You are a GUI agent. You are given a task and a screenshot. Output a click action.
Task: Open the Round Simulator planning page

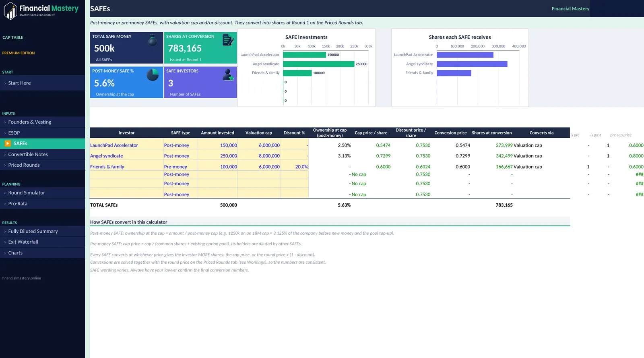coord(43,193)
